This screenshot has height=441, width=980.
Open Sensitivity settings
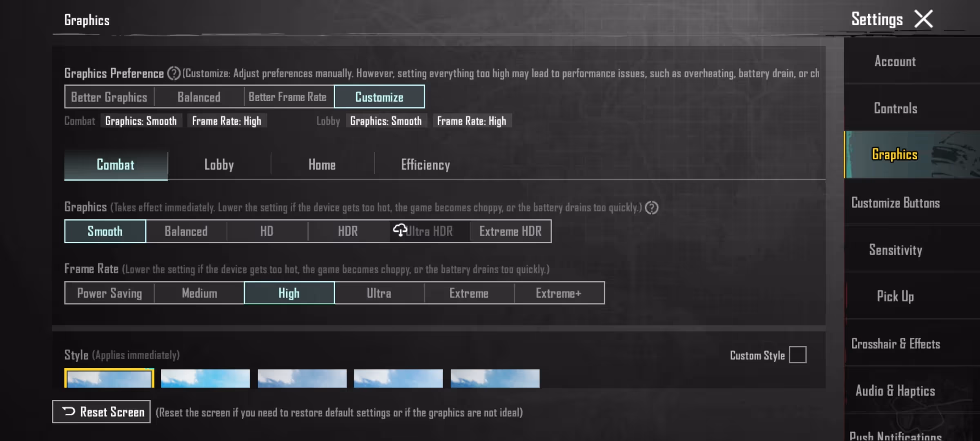point(895,249)
